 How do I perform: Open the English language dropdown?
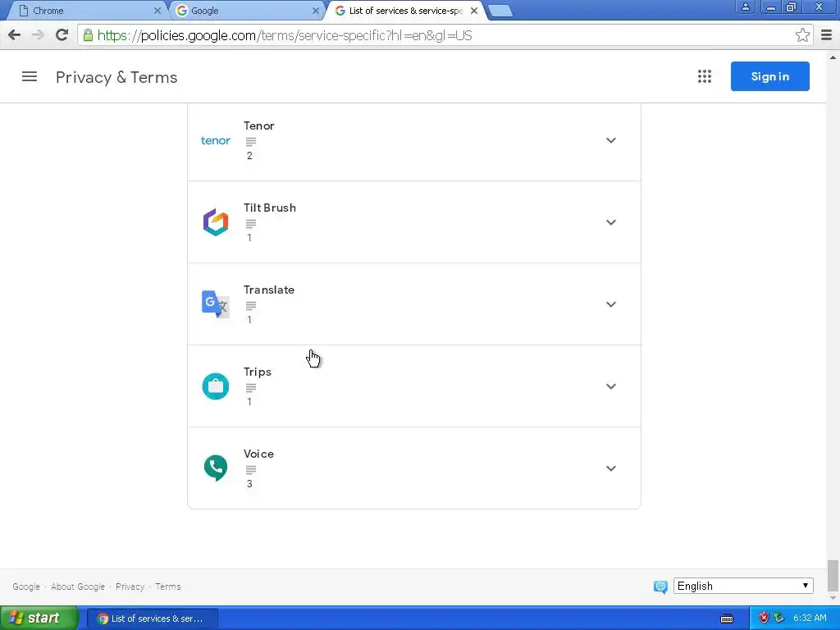tap(743, 586)
